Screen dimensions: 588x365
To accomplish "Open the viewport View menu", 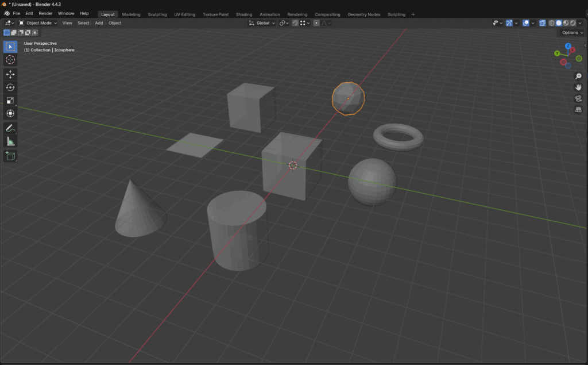I will 67,23.
